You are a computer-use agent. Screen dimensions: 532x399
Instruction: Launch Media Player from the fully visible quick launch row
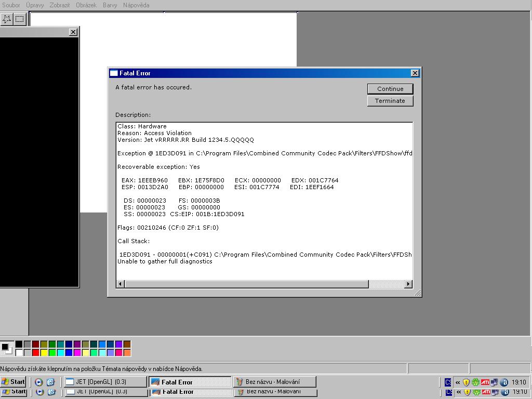[38, 382]
